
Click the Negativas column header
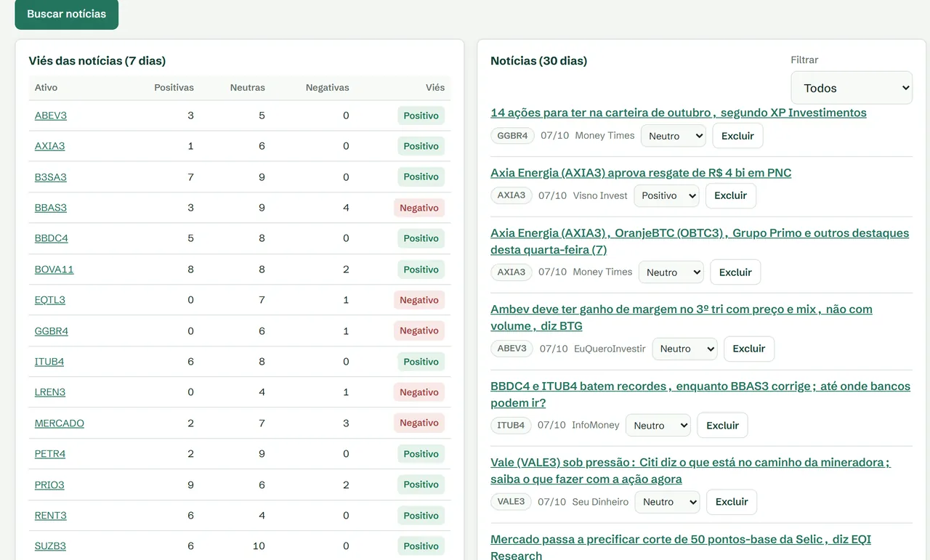(x=327, y=87)
